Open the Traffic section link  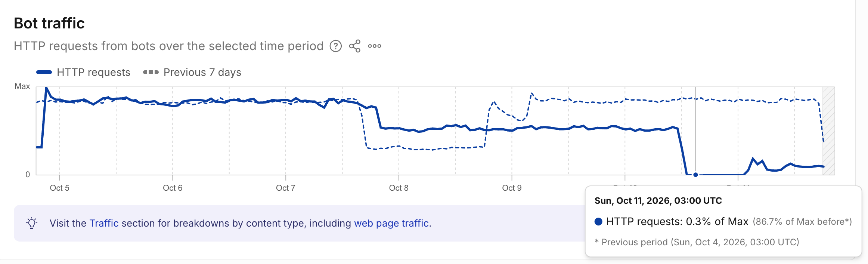pyautogui.click(x=104, y=223)
